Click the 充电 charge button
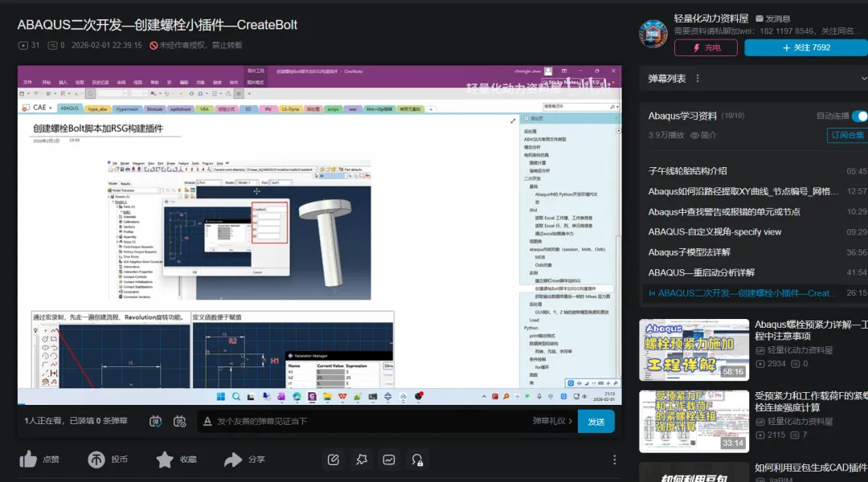 [706, 47]
